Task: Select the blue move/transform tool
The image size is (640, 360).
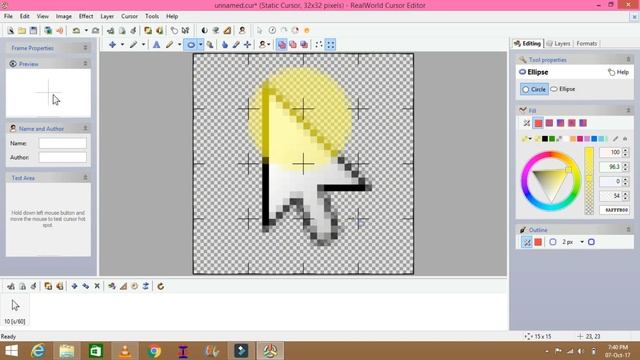Action: point(112,45)
